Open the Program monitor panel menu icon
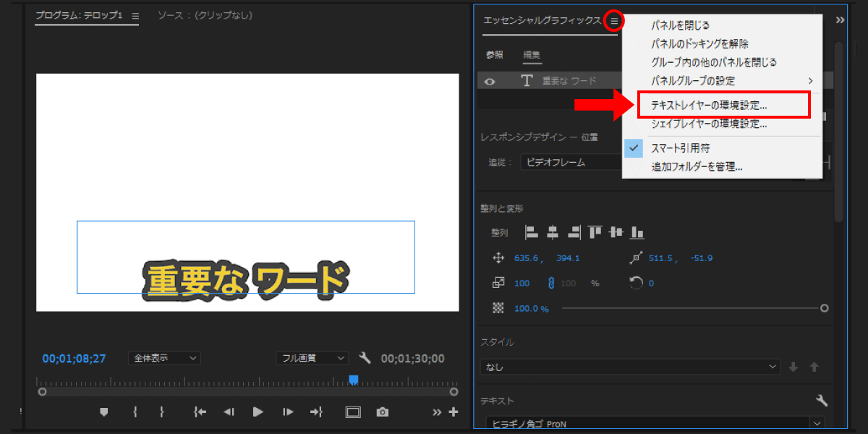 coord(135,16)
